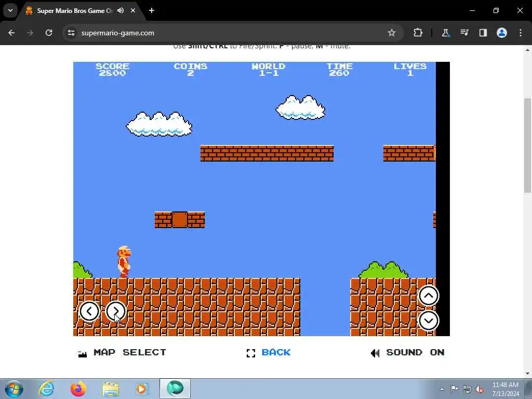This screenshot has width=532, height=399.
Task: Click the browser back arrow
Action: tap(11, 33)
